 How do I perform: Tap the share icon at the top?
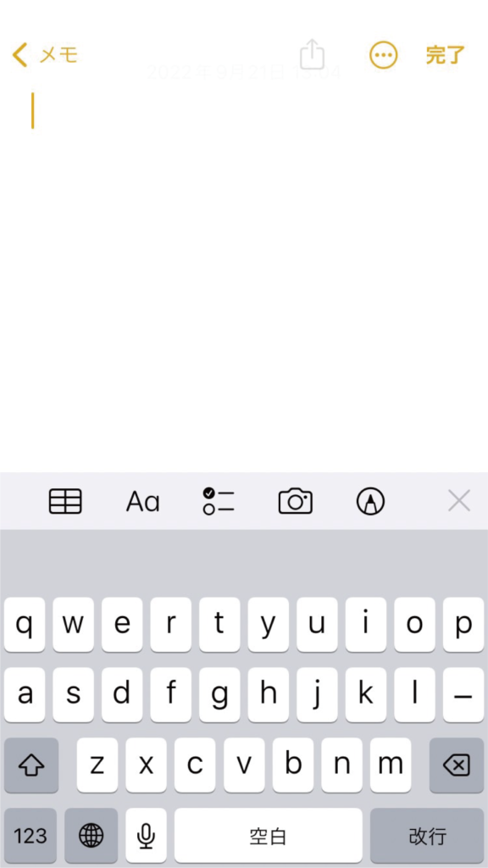click(312, 54)
